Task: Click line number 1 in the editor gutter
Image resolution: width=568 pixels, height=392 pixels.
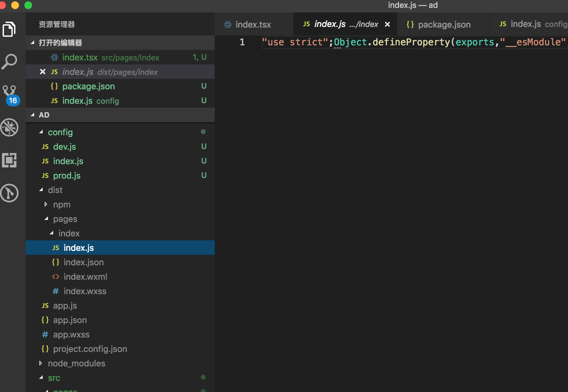Action: point(242,42)
